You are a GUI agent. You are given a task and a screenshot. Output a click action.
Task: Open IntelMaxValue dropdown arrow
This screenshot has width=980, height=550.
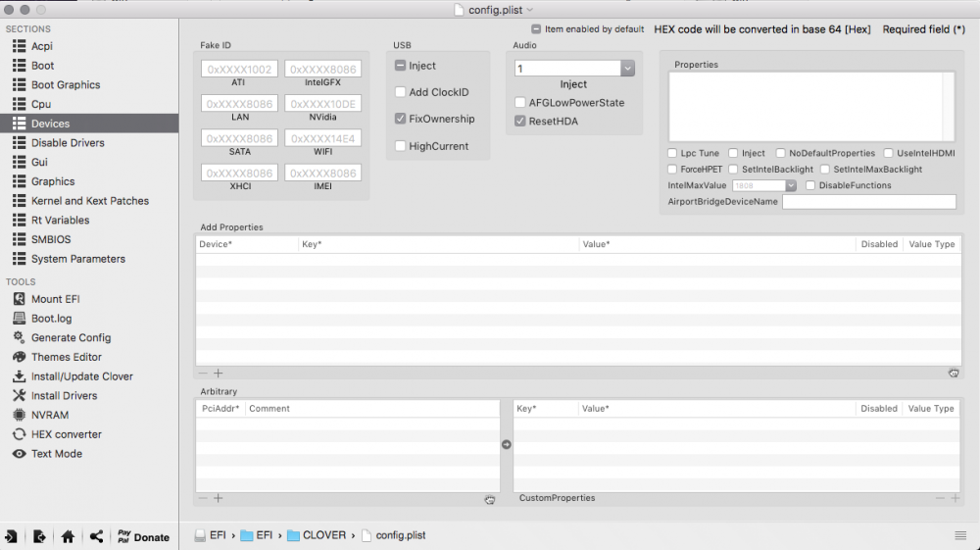[791, 185]
